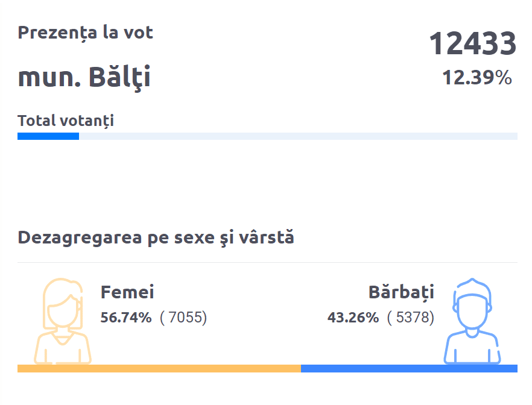This screenshot has height=405, width=532.
Task: Select the 'Prezența la vot' heading
Action: 85,33
